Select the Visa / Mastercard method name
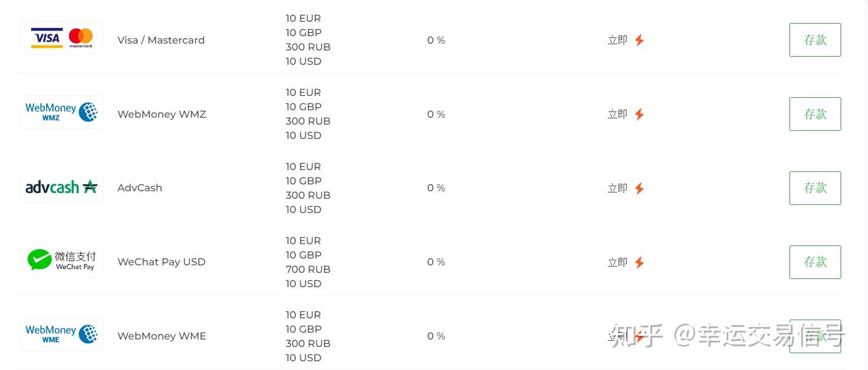Viewport: 868px width, 370px height. 161,40
